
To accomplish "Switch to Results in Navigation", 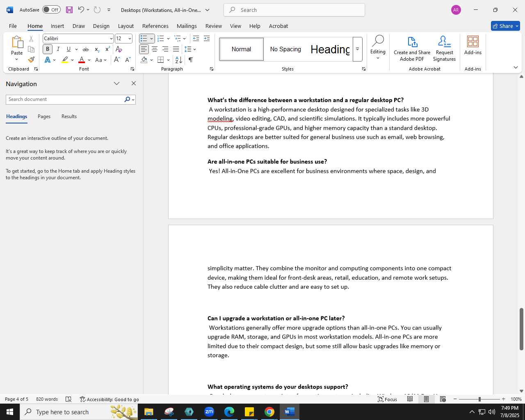I will [x=69, y=116].
